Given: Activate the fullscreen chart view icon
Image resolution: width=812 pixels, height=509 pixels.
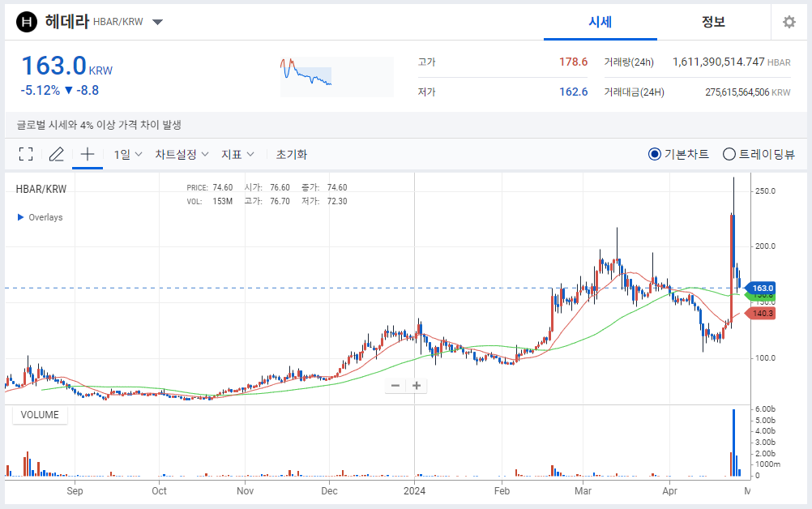Looking at the screenshot, I should [x=25, y=153].
